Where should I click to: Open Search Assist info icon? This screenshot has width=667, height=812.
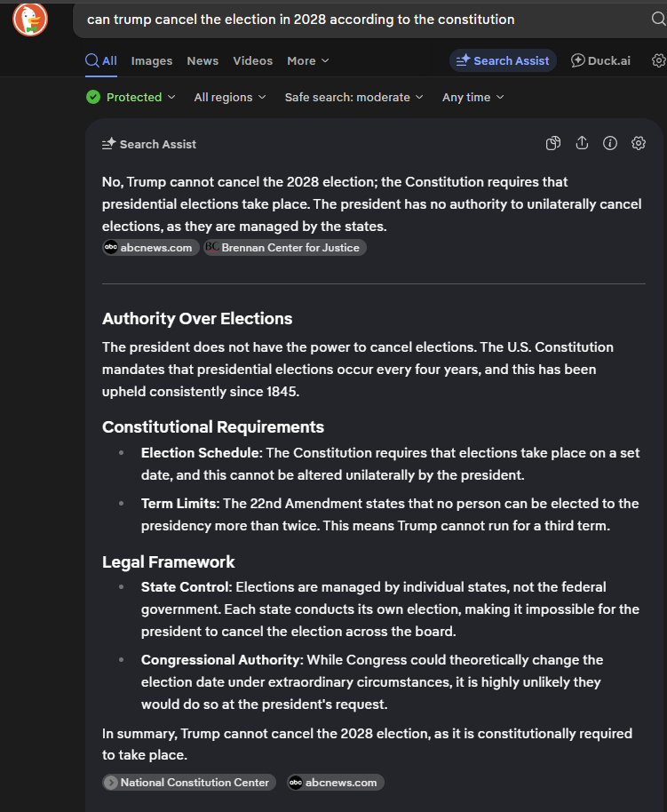coord(610,144)
